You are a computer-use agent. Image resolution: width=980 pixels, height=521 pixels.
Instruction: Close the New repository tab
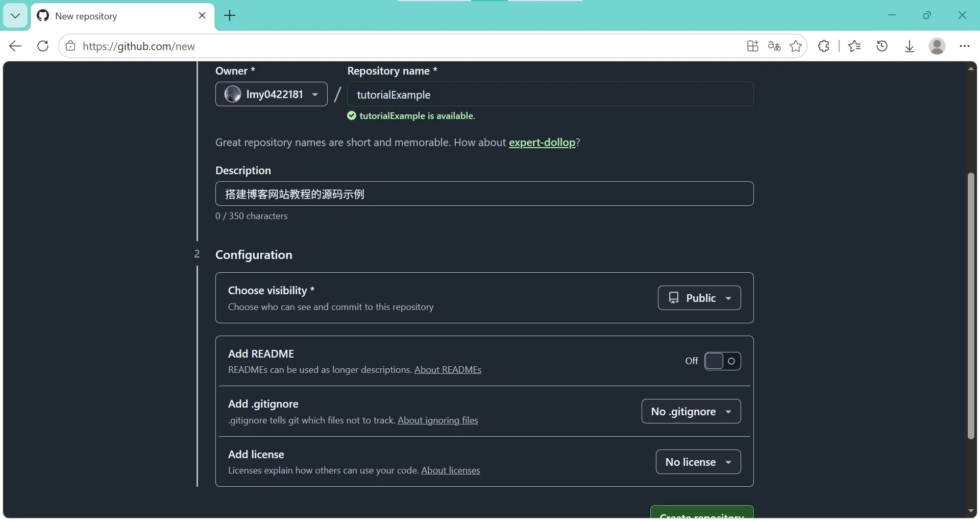(202, 15)
